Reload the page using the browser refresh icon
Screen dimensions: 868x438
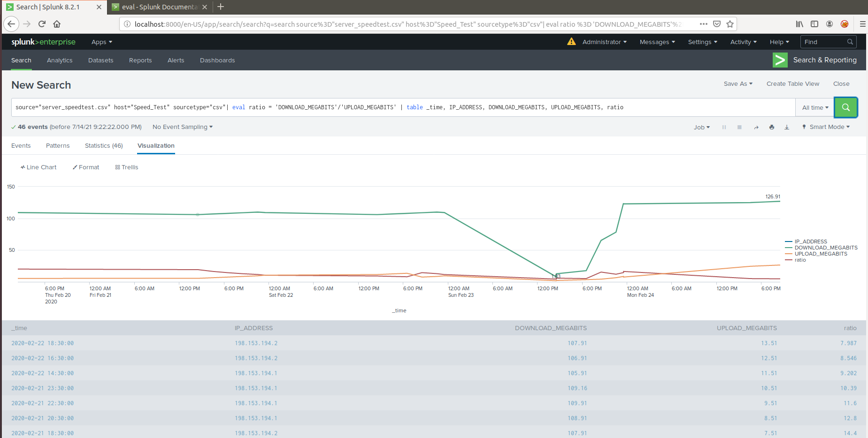point(42,24)
